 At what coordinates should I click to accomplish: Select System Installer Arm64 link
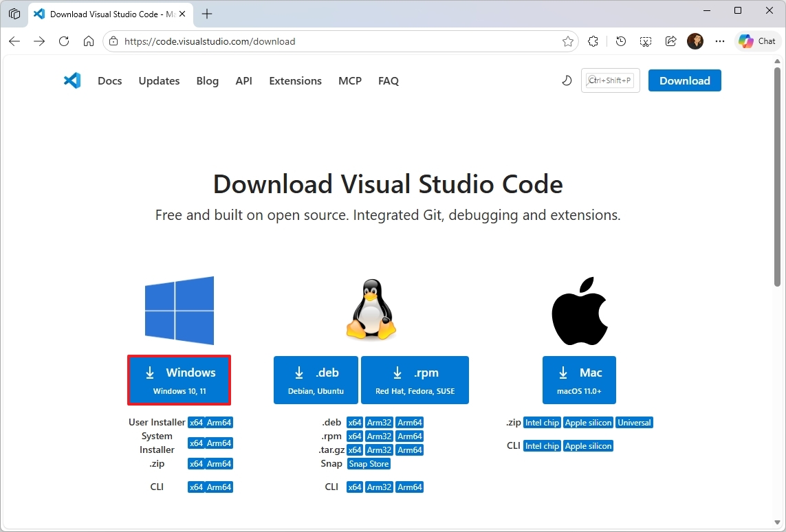pos(219,443)
